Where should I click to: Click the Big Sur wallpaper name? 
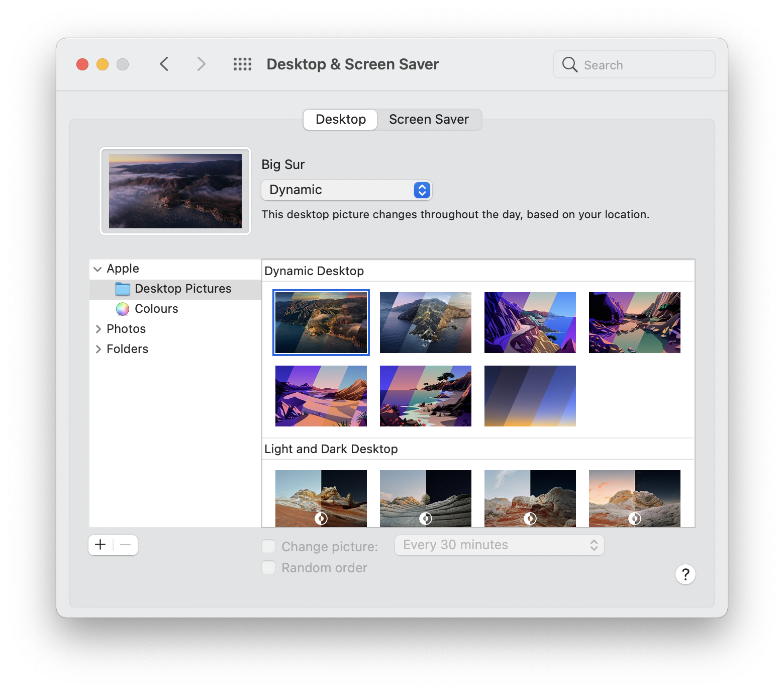283,165
